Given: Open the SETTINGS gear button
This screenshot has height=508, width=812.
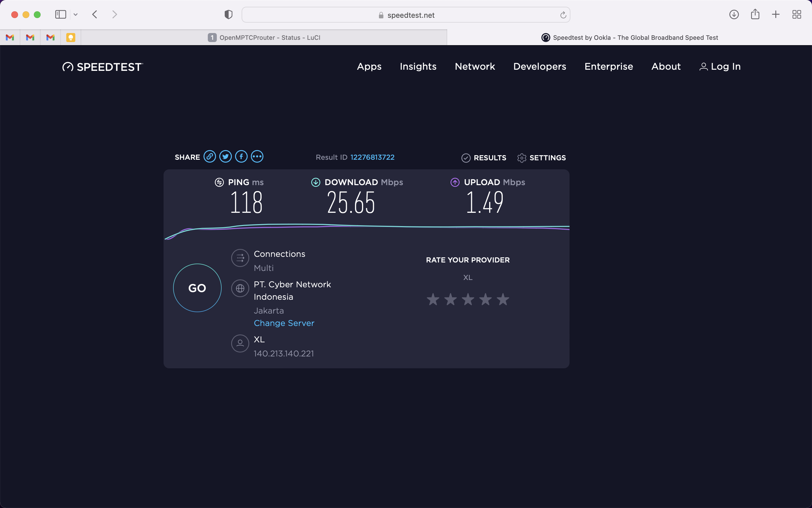Looking at the screenshot, I should pyautogui.click(x=541, y=157).
